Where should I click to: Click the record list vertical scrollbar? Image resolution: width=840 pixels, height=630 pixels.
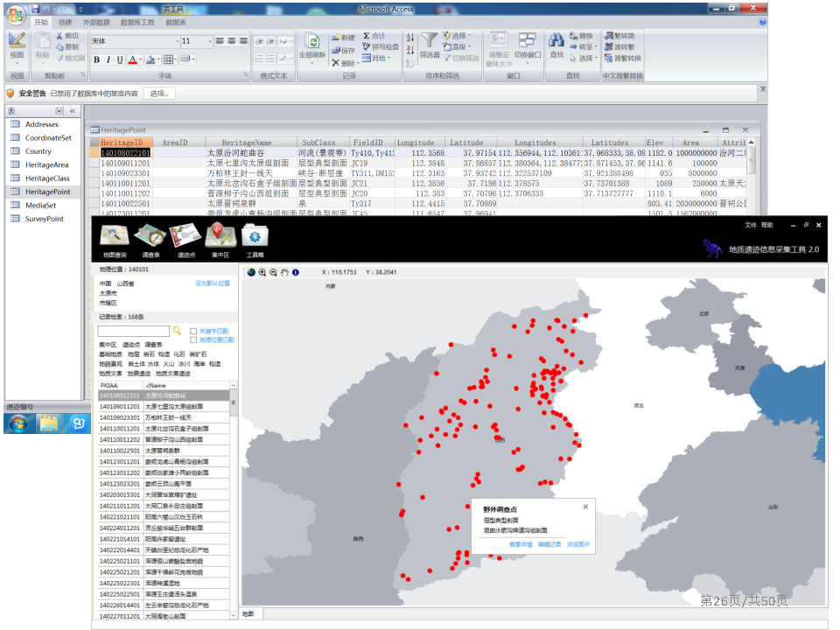click(233, 500)
